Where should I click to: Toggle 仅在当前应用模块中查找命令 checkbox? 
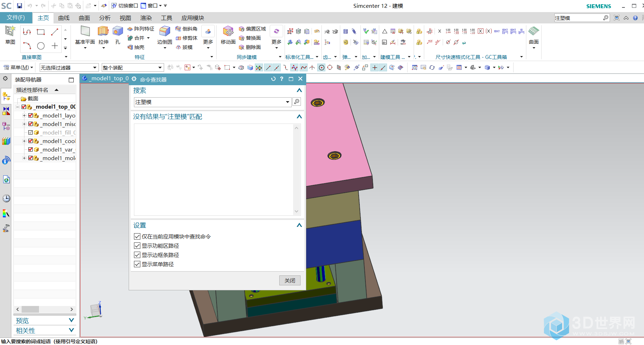[x=137, y=236]
